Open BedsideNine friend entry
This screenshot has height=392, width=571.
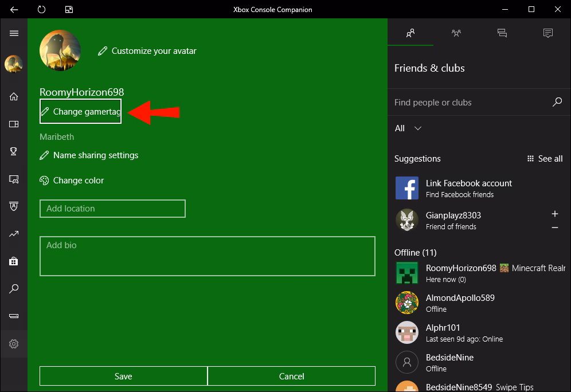pos(479,363)
